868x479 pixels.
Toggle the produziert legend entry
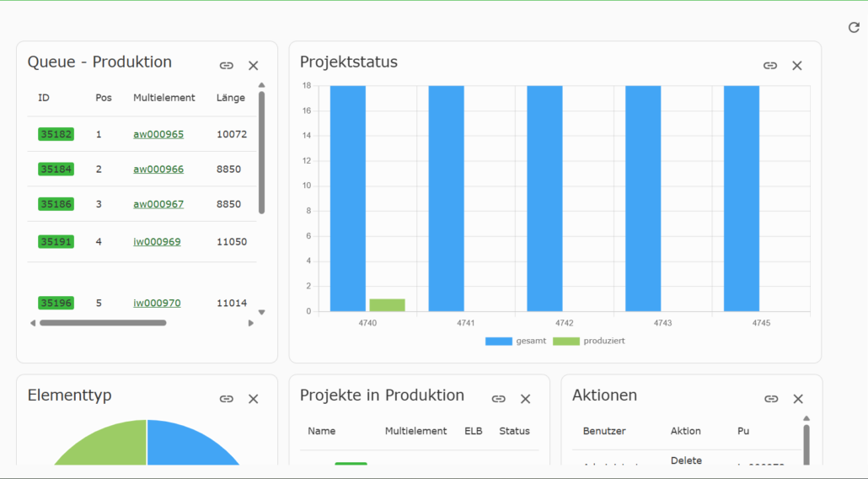589,341
